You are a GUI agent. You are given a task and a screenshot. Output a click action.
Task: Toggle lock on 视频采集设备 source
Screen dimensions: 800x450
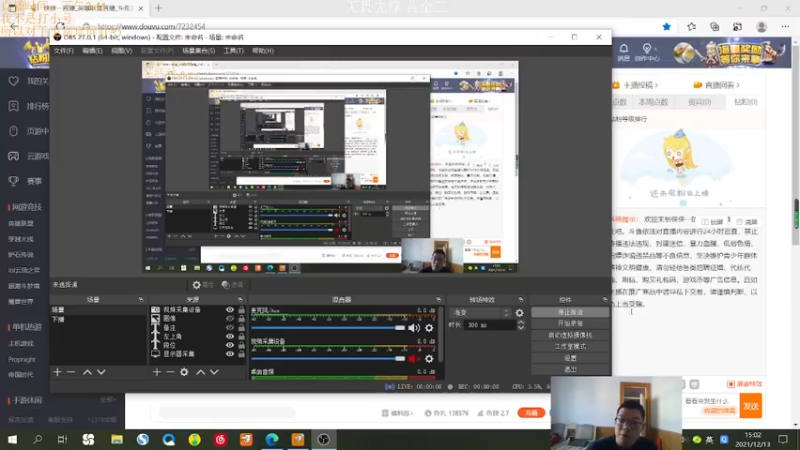point(241,310)
